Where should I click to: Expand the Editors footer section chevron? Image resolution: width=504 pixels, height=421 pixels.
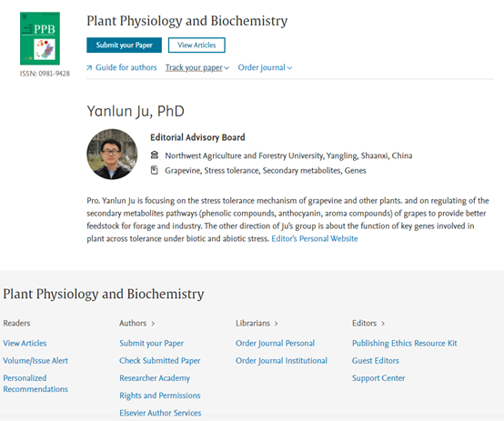[383, 324]
